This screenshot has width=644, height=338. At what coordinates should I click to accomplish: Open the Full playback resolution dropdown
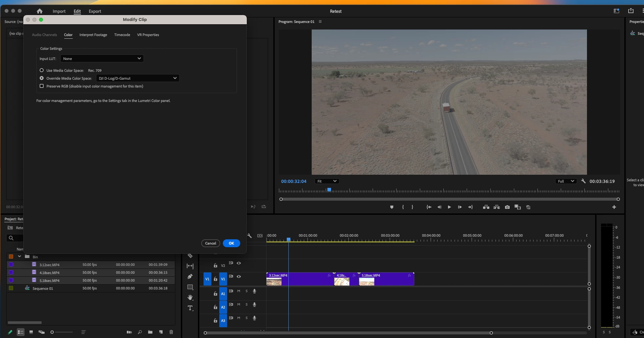pos(566,181)
